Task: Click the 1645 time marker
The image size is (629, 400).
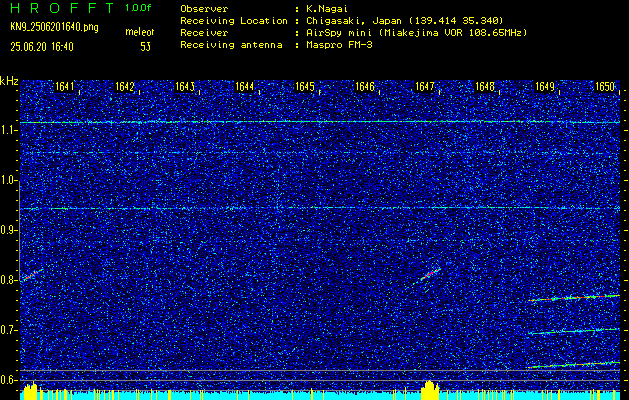Action: pos(304,86)
